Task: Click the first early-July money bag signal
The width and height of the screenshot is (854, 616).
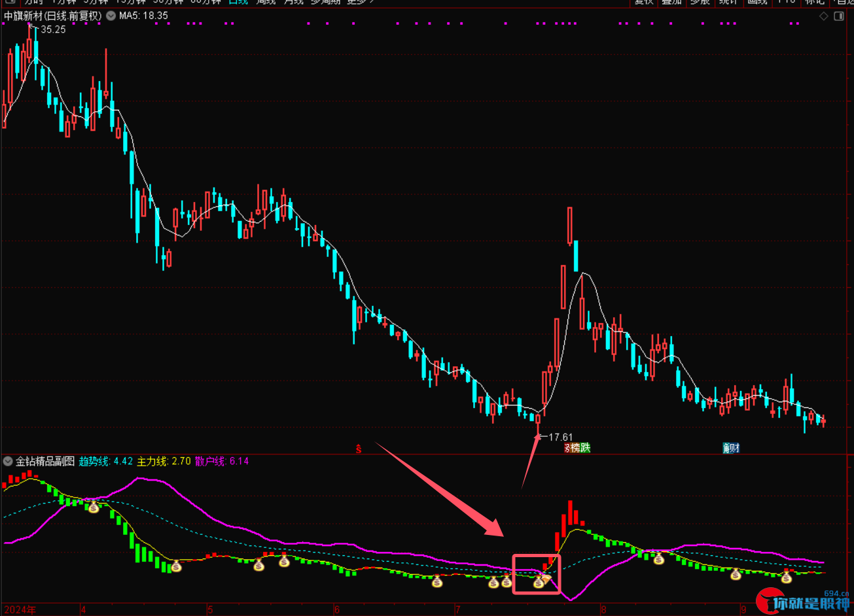Action: pyautogui.click(x=493, y=582)
